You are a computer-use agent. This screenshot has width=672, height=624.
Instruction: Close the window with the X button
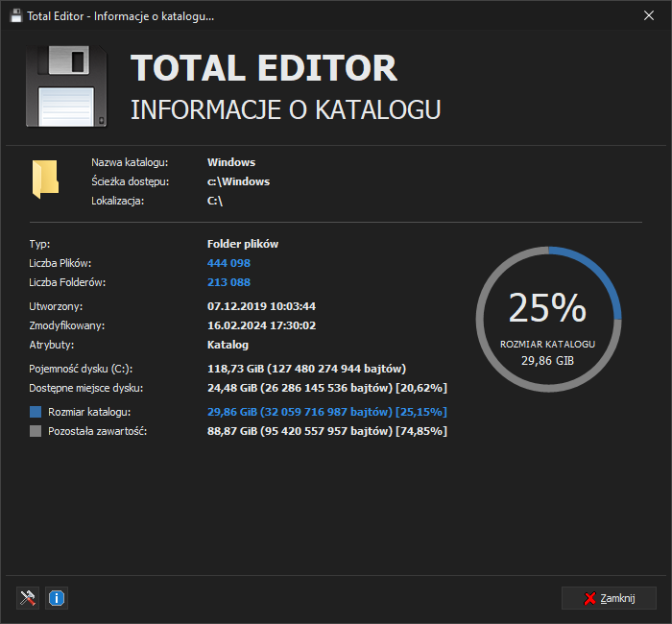[649, 16]
